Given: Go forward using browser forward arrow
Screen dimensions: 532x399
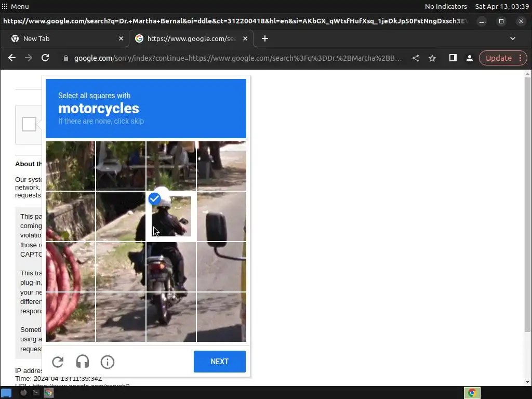Looking at the screenshot, I should click(29, 58).
